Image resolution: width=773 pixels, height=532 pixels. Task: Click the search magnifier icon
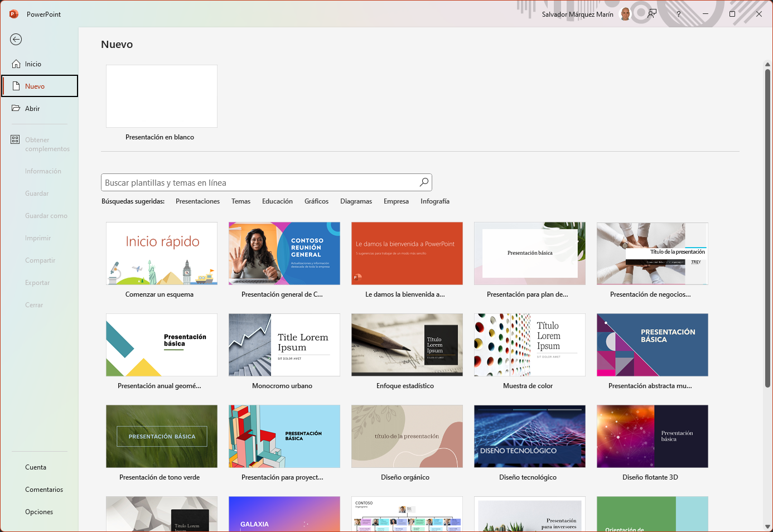[x=424, y=182]
